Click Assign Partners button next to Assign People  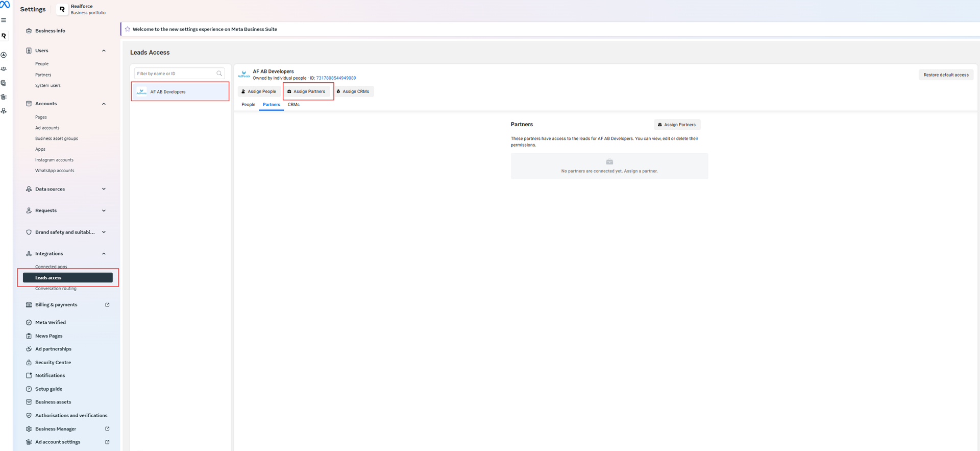pyautogui.click(x=306, y=91)
